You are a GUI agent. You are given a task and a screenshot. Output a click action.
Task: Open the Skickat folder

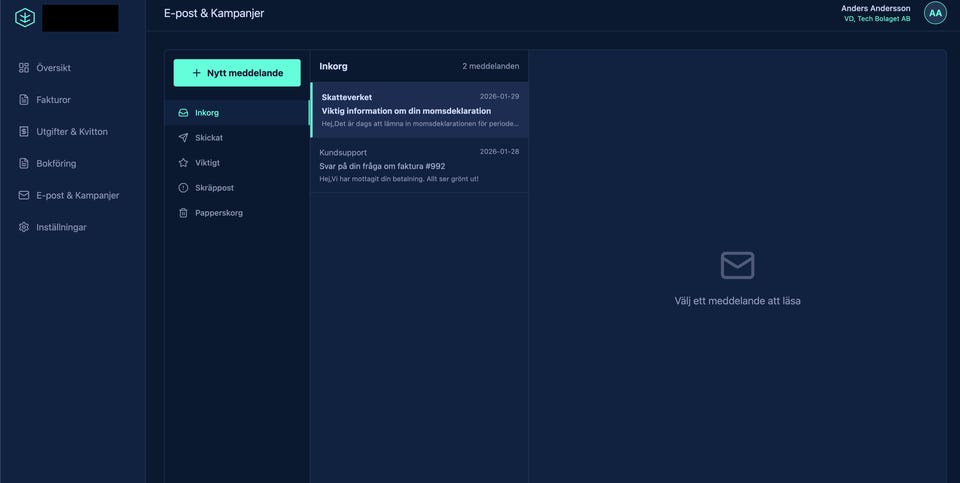pos(237,138)
